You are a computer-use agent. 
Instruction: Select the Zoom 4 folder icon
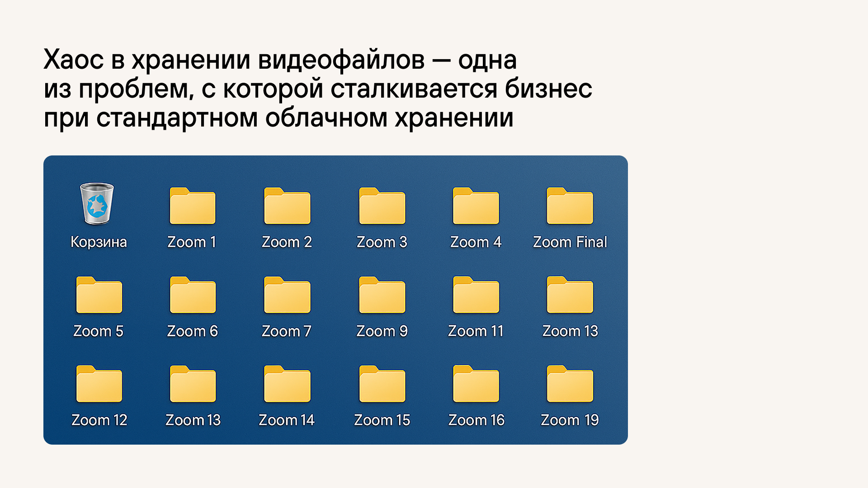(476, 206)
